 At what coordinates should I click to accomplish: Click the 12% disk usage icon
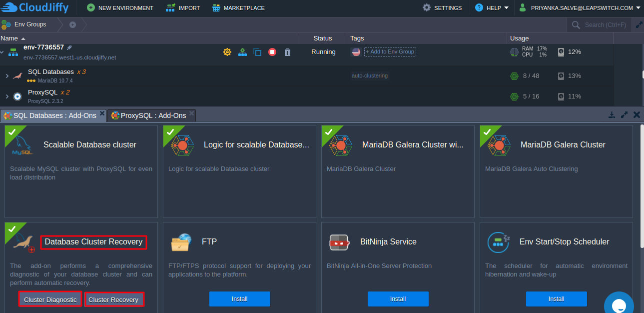coord(562,52)
